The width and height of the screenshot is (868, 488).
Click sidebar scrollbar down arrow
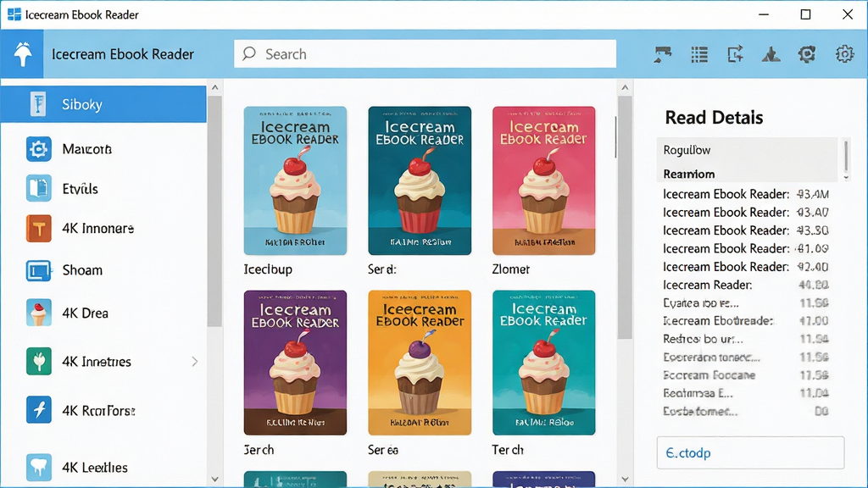pos(214,480)
